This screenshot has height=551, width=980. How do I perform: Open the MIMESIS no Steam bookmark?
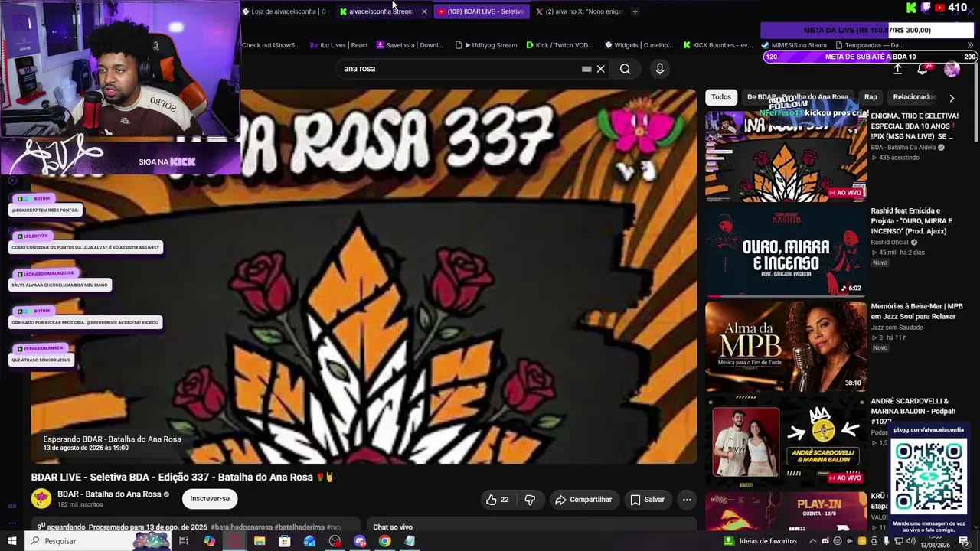coord(794,45)
